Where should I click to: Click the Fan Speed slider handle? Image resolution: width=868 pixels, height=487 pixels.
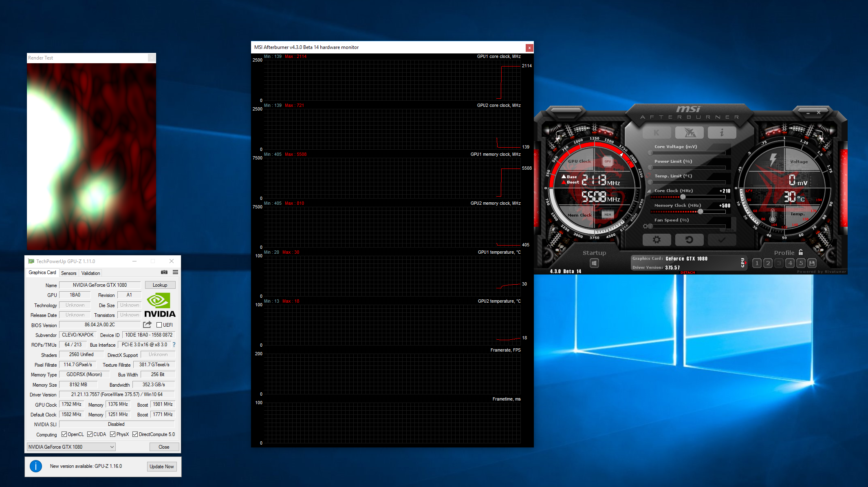pos(650,226)
